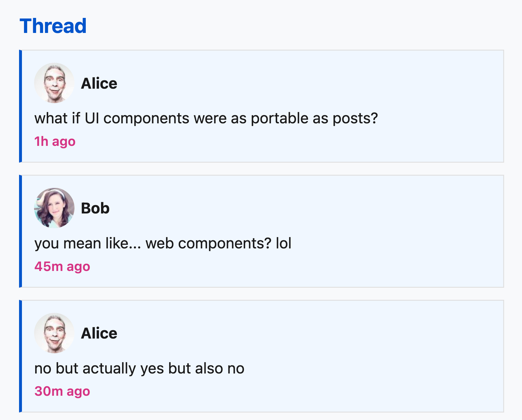Click the blue left border of the first post

pos(20,106)
